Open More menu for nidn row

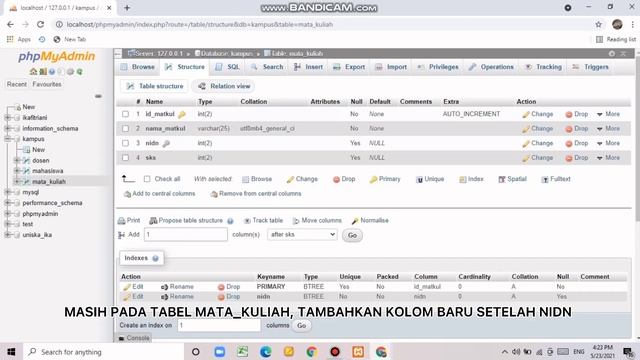pyautogui.click(x=608, y=143)
